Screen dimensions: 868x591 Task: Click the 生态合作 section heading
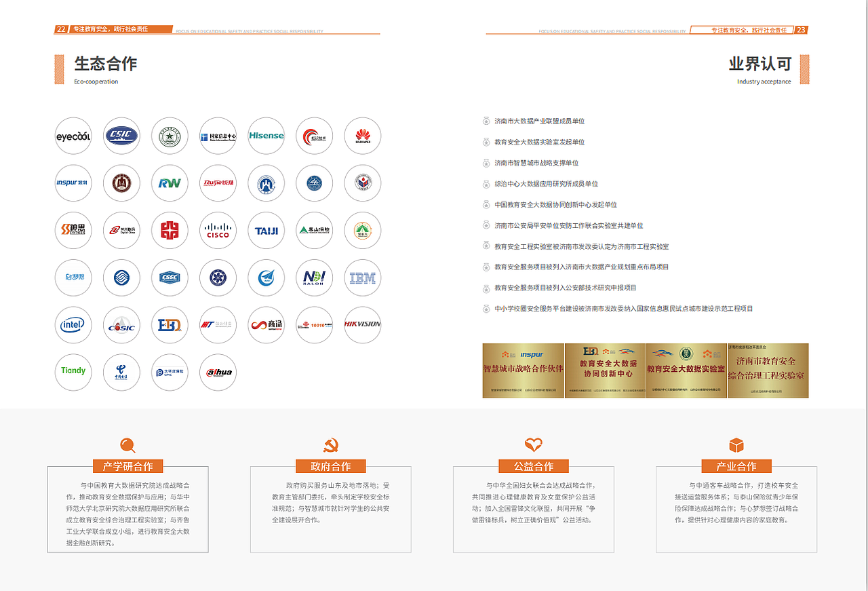coord(106,64)
